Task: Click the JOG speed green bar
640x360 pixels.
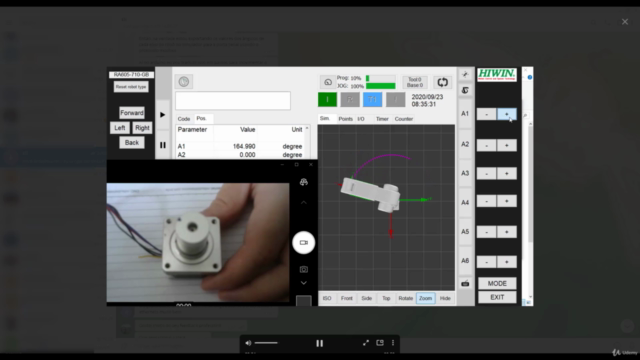Action: [380, 86]
